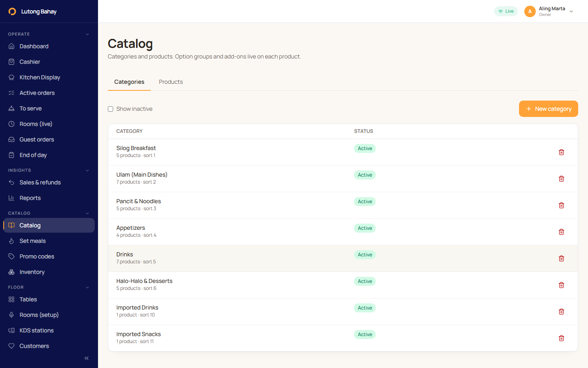588x368 pixels.
Task: Open Rooms (live) view
Action: 49,124
